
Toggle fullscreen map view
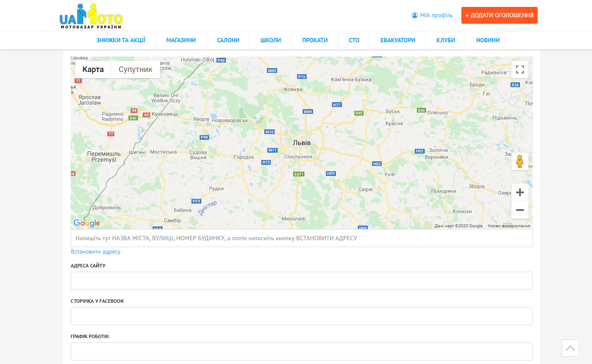(520, 69)
